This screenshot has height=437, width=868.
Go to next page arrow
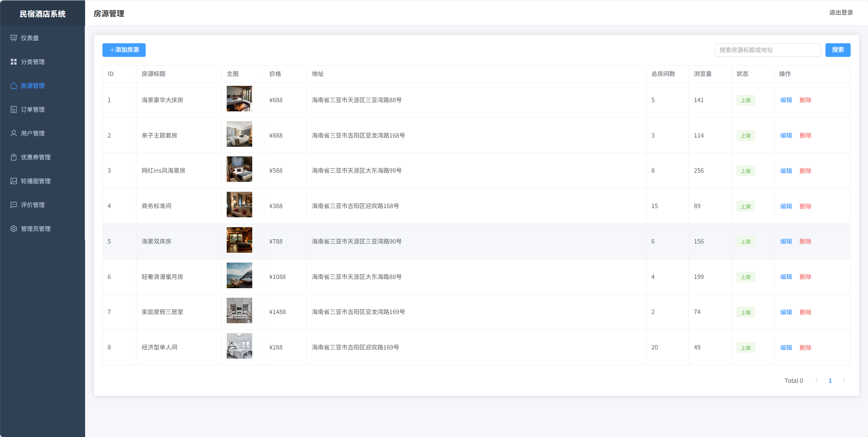point(844,380)
